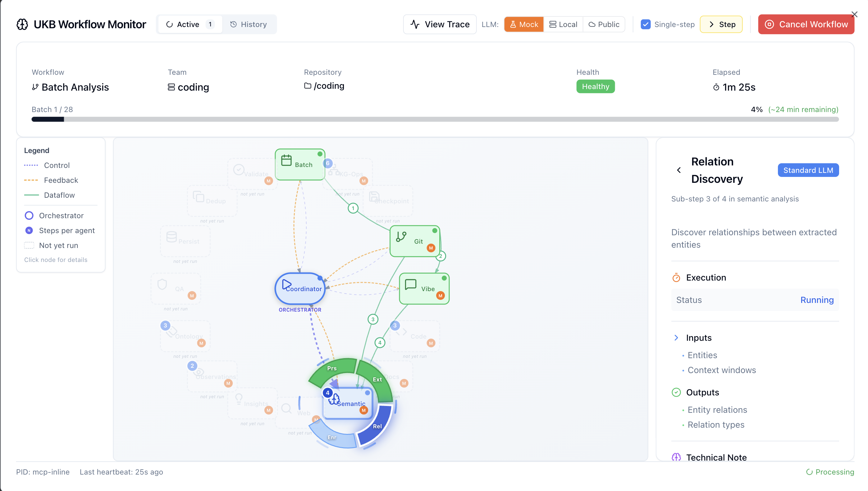Click the Standard LLM badge
Viewport: 868px width, 491px height.
808,170
